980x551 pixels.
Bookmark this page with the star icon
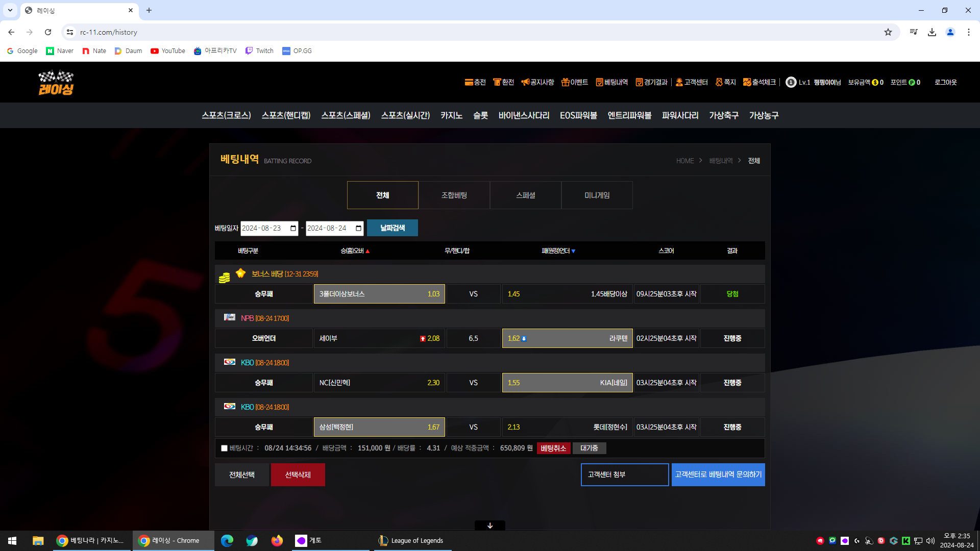pyautogui.click(x=888, y=32)
